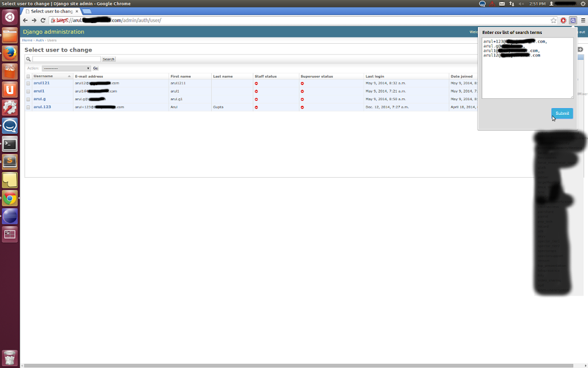The height and width of the screenshot is (368, 588).
Task: Open the Chrome hamburger menu
Action: click(583, 20)
